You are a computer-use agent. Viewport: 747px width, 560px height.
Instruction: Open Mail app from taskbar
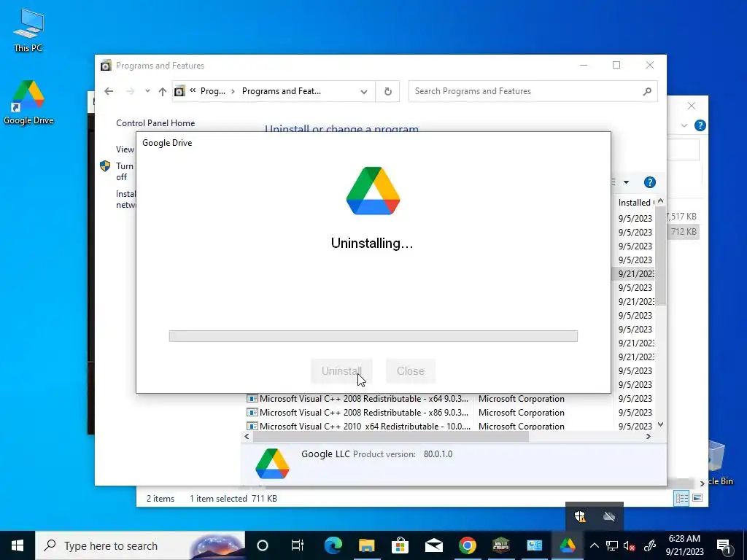pos(433,545)
